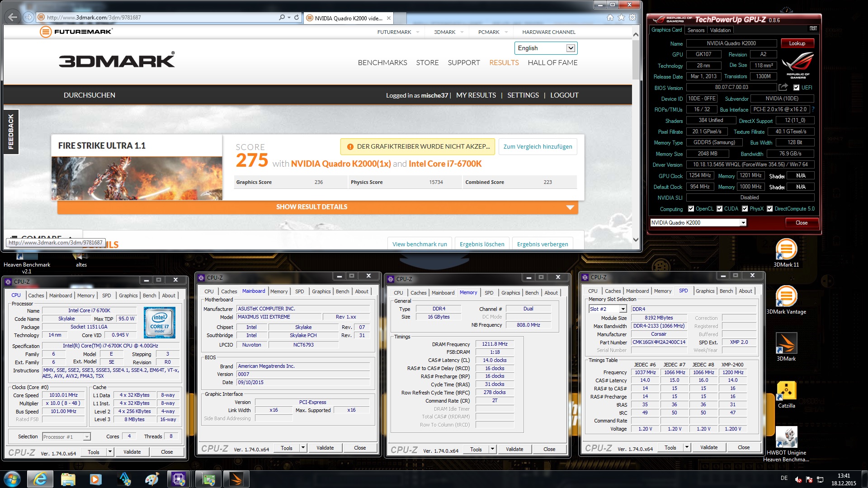This screenshot has width=868, height=488.
Task: Refresh the 3dmark.com page
Action: [x=297, y=17]
